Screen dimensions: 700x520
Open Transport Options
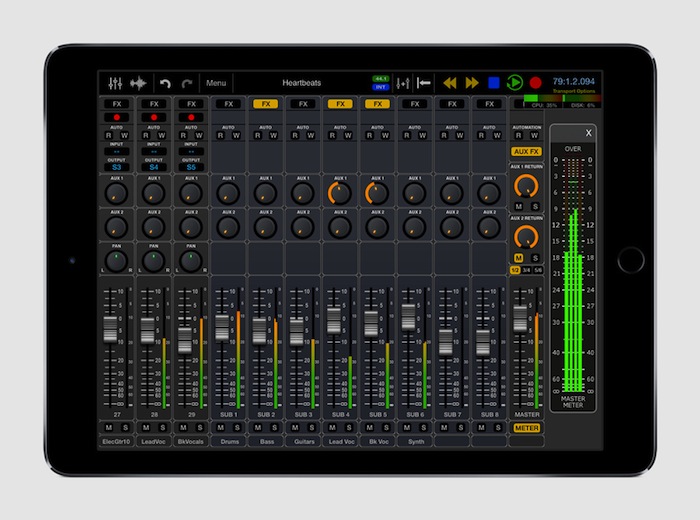[x=574, y=92]
